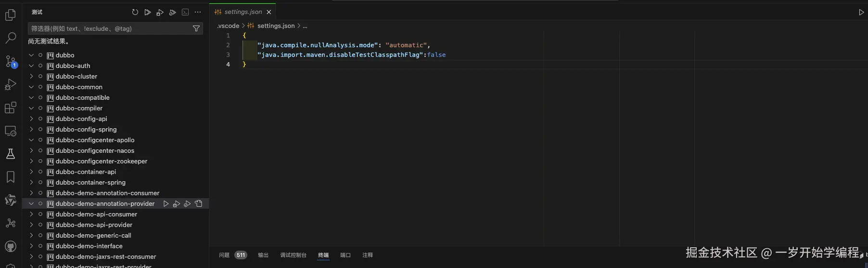The image size is (868, 268).
Task: Debug all tests from the panel header
Action: pyautogui.click(x=160, y=12)
